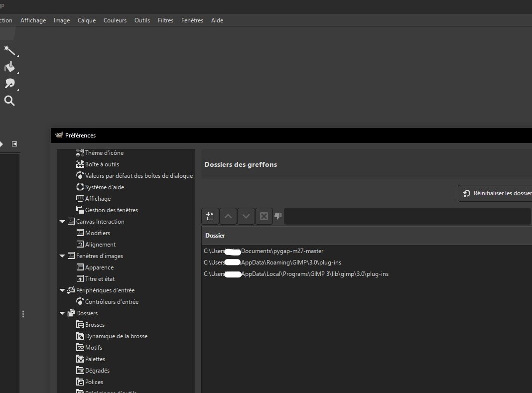Click the Brosses folder icon
The height and width of the screenshot is (393, 532).
click(x=80, y=324)
